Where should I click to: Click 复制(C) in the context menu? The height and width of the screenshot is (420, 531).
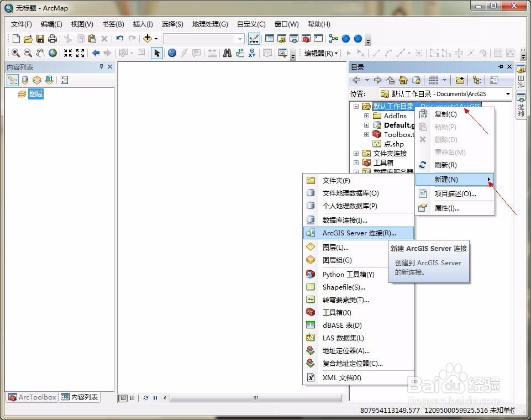(455, 114)
